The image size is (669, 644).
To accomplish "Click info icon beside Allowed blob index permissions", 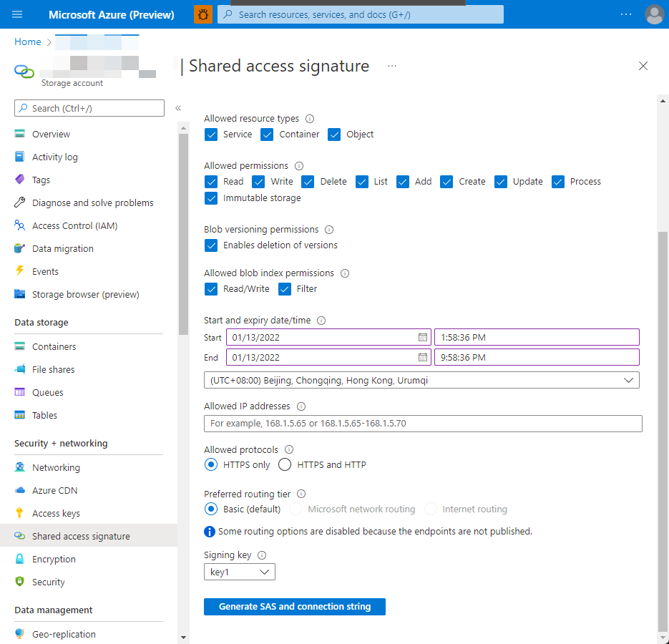I will point(345,273).
